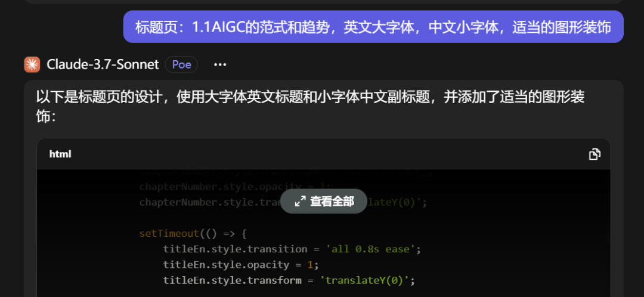
Task: Click the response text starting 以下是标题页的设计
Action: (x=310, y=106)
